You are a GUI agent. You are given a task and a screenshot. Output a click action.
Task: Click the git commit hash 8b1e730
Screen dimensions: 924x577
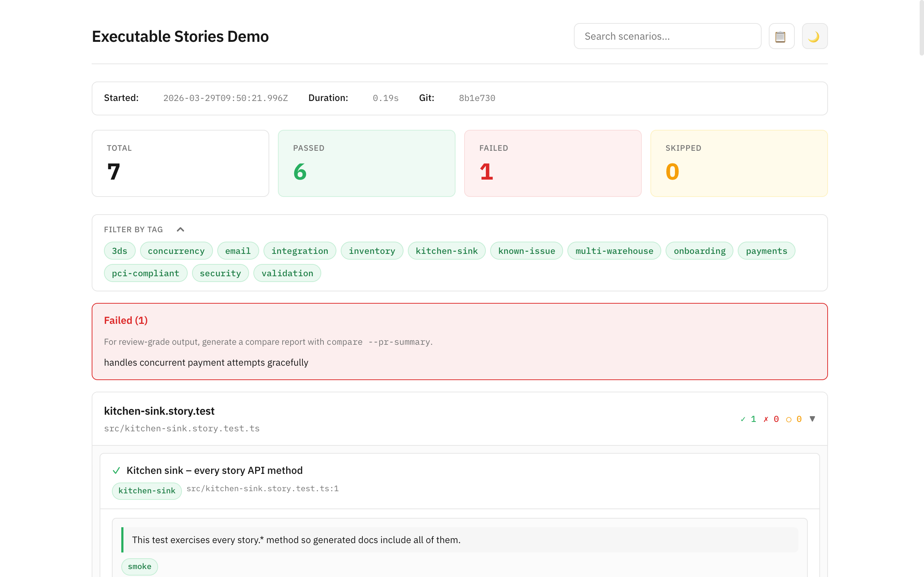click(x=476, y=98)
